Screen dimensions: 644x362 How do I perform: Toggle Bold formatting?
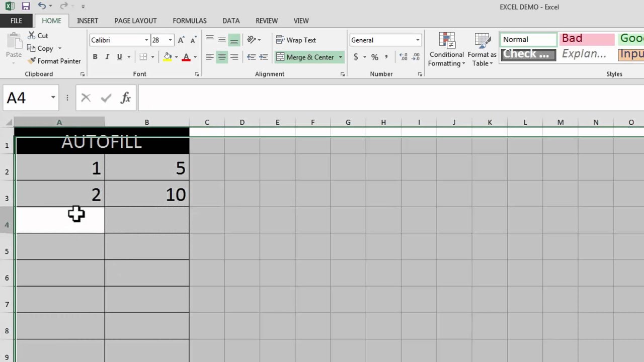(x=95, y=57)
